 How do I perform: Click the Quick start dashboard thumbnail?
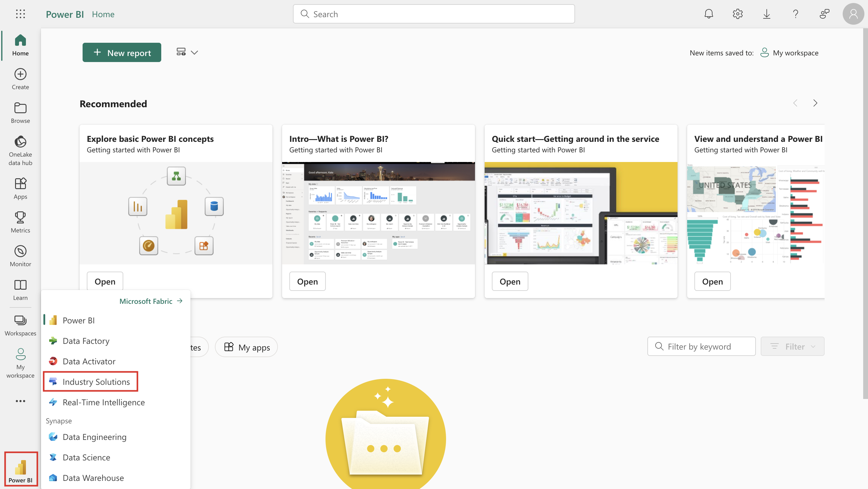pyautogui.click(x=581, y=213)
